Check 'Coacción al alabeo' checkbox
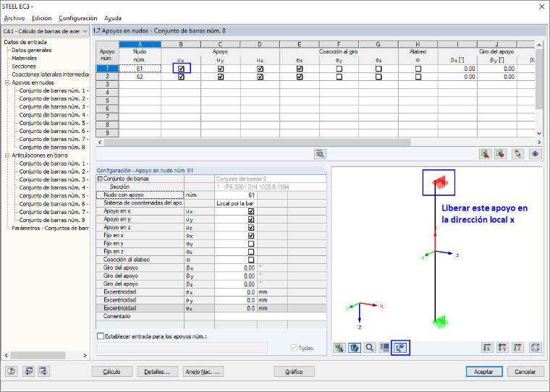 tap(251, 260)
